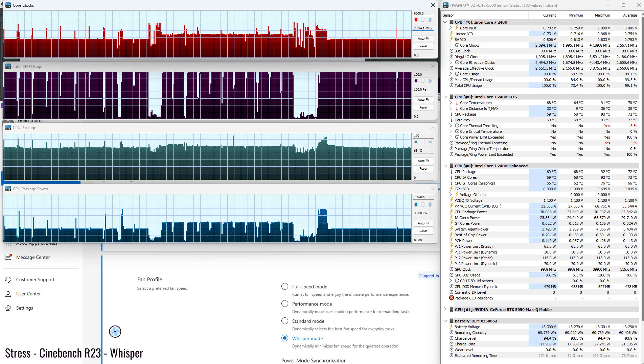
Task: Collapse CPU Intel Core 7 240H: Enhanced section
Action: point(445,166)
